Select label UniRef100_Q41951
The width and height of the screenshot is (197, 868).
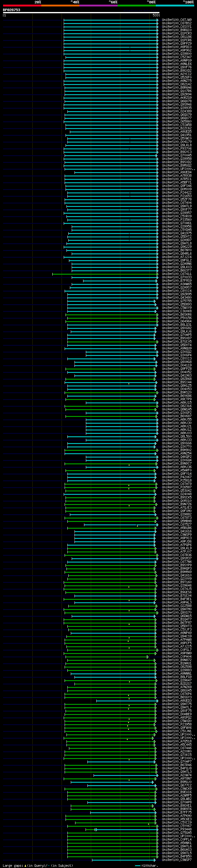coord(177,135)
